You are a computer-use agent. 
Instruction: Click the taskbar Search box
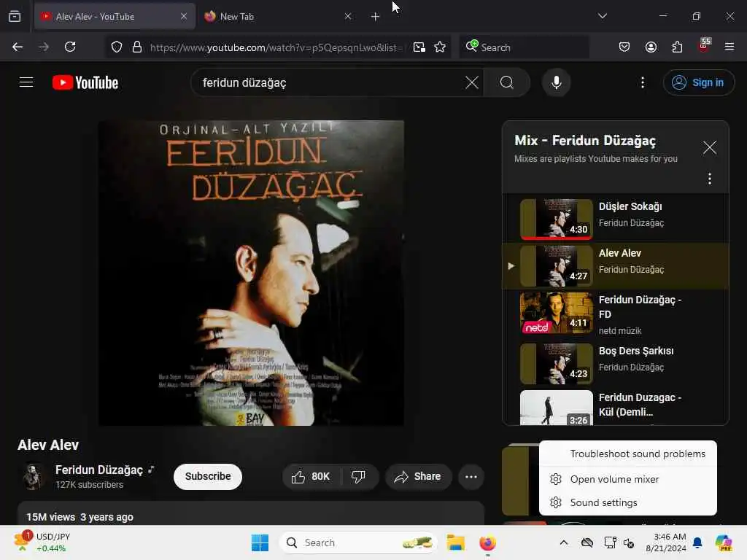358,542
